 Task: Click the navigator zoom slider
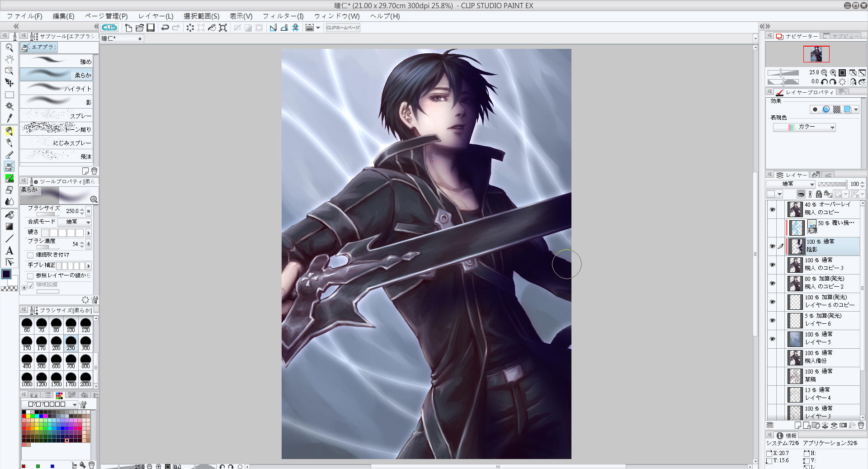click(x=783, y=72)
